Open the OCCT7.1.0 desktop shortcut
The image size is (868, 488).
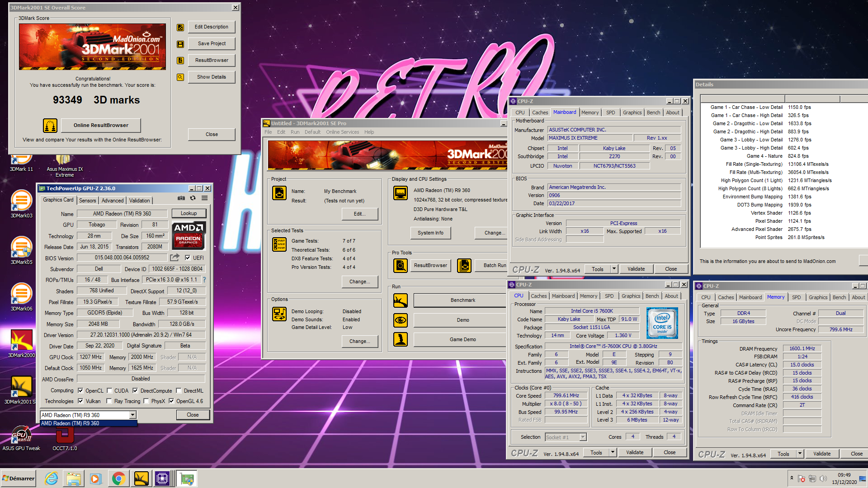click(65, 437)
